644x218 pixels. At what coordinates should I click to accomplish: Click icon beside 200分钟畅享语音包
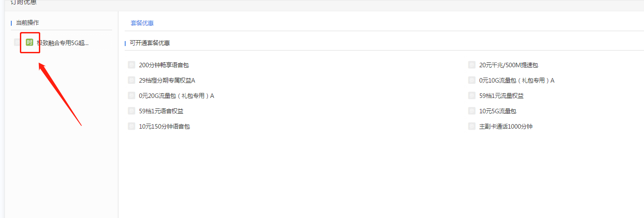132,65
